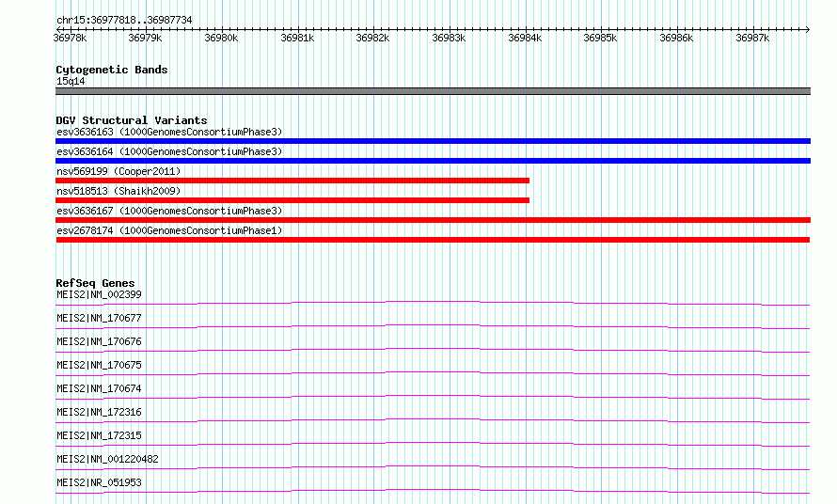Viewport: 837px width, 504px height.
Task: Click the MEIS2 NM_002399 intron line
Action: coord(433,304)
